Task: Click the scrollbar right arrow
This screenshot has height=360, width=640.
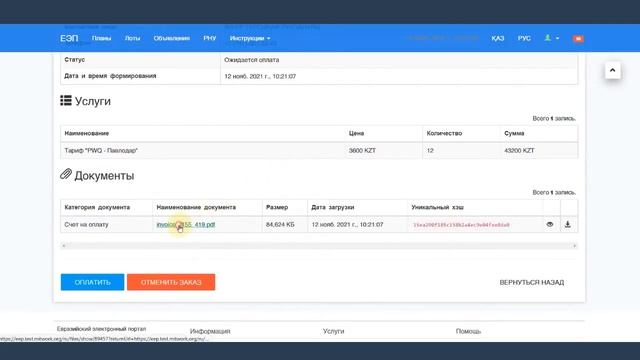Action: (575, 246)
